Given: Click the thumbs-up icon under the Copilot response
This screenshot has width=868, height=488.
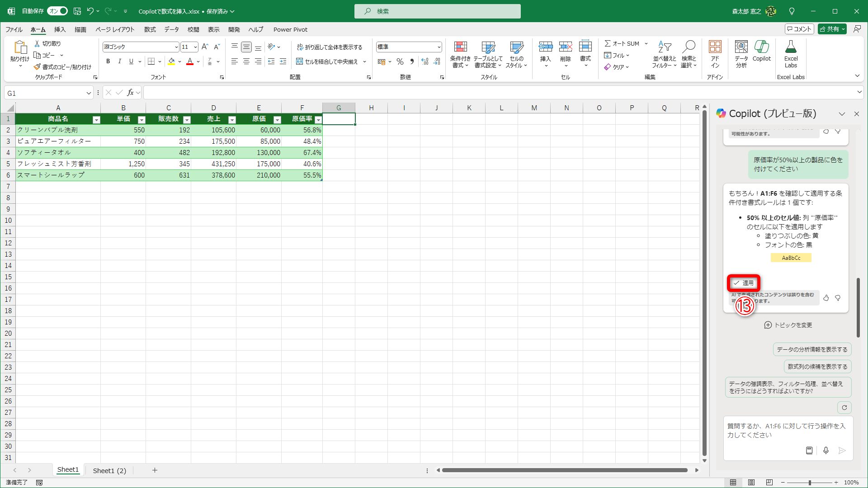Looking at the screenshot, I should (x=826, y=298).
